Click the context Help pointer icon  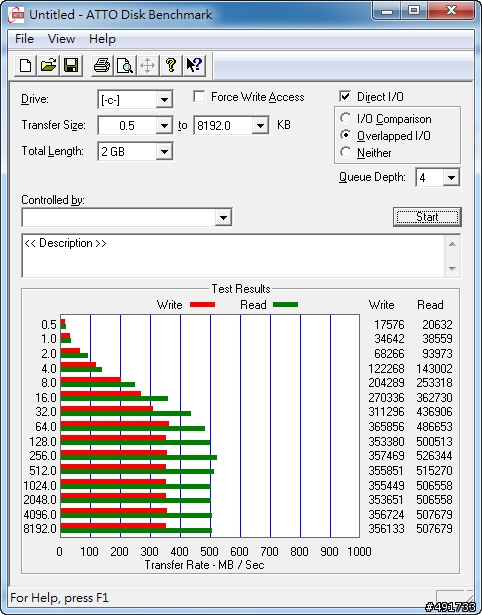pyautogui.click(x=194, y=65)
